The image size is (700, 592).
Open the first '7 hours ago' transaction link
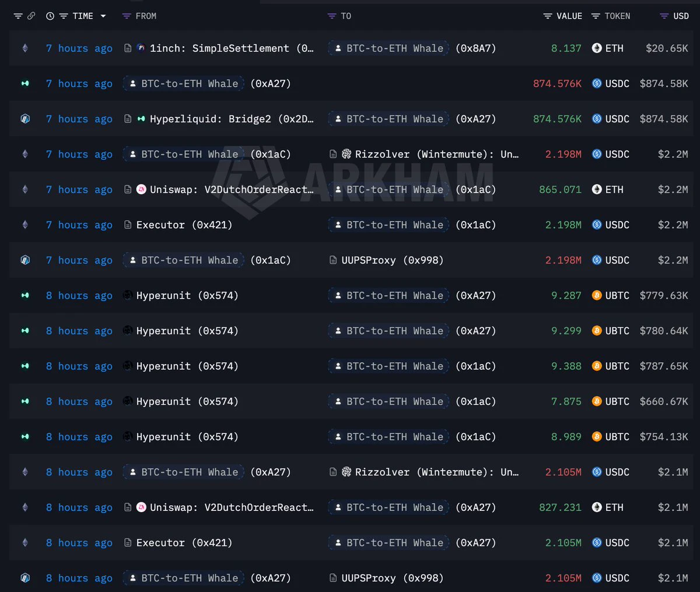pos(79,48)
